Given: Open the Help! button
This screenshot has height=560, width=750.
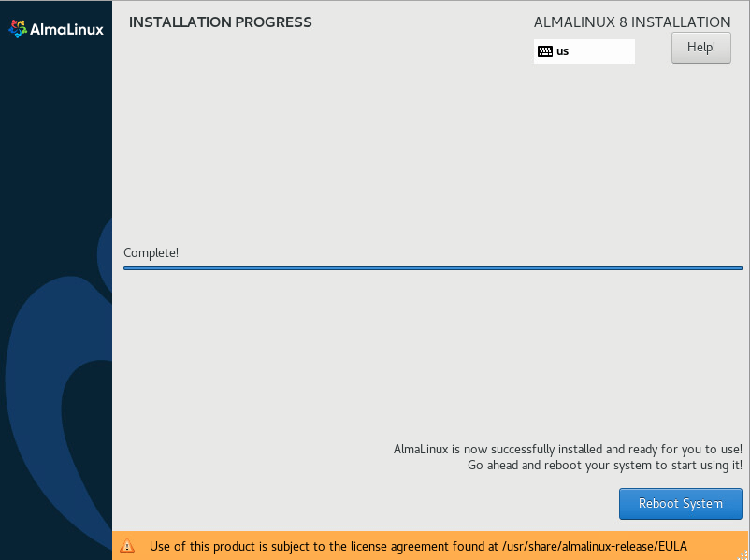Looking at the screenshot, I should click(700, 48).
